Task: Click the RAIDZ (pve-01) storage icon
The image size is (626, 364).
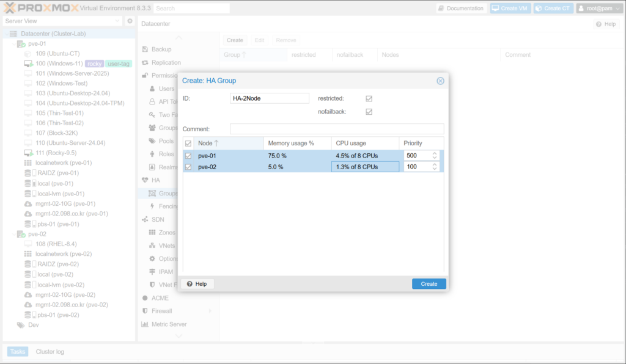Action: click(x=28, y=173)
